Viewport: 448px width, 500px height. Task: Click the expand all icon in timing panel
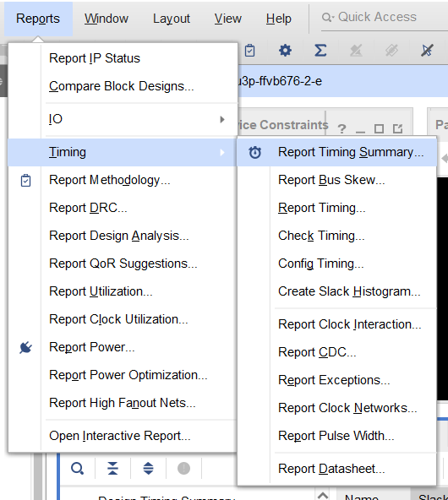pos(148,469)
